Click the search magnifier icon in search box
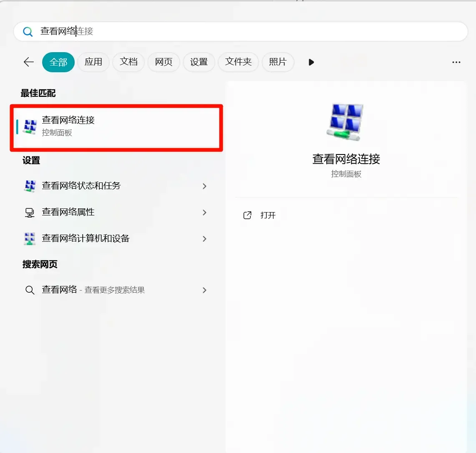The image size is (476, 453). pos(28,31)
